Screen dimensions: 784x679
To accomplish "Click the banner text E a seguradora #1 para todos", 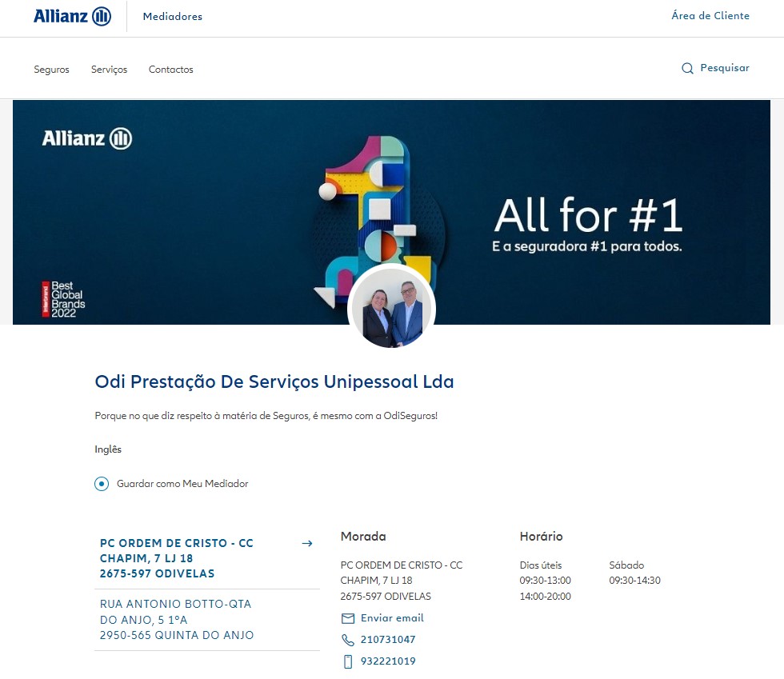I will tap(587, 246).
